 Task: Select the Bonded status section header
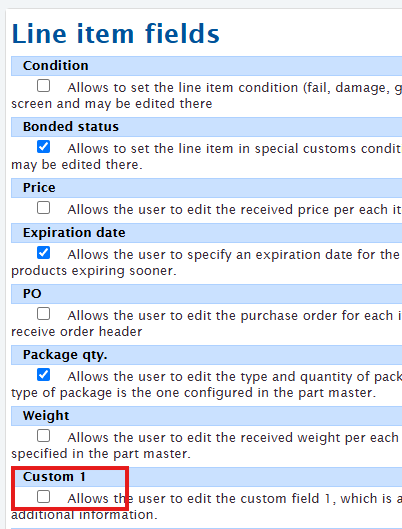[206, 127]
